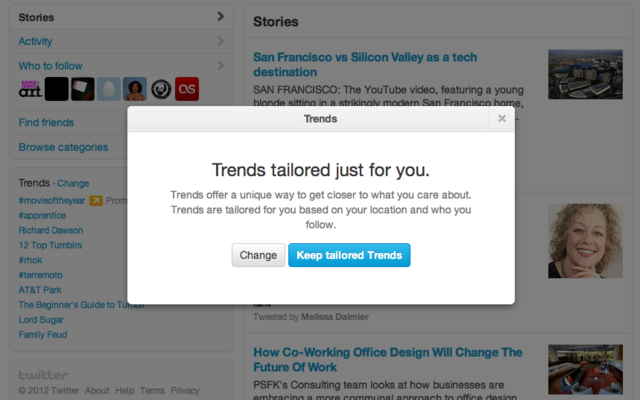640x400 pixels.
Task: Open #rhok trend
Action: click(30, 260)
